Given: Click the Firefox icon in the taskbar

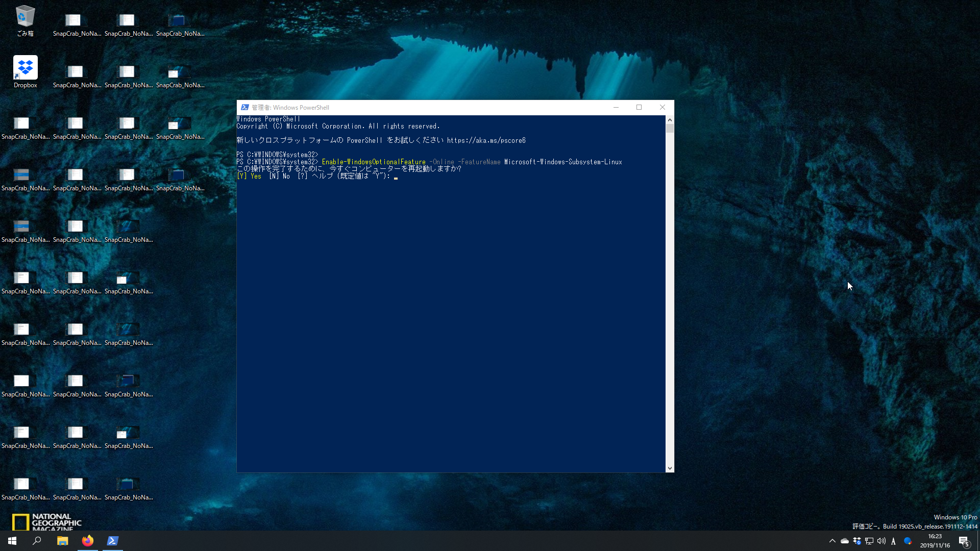Looking at the screenshot, I should 88,541.
